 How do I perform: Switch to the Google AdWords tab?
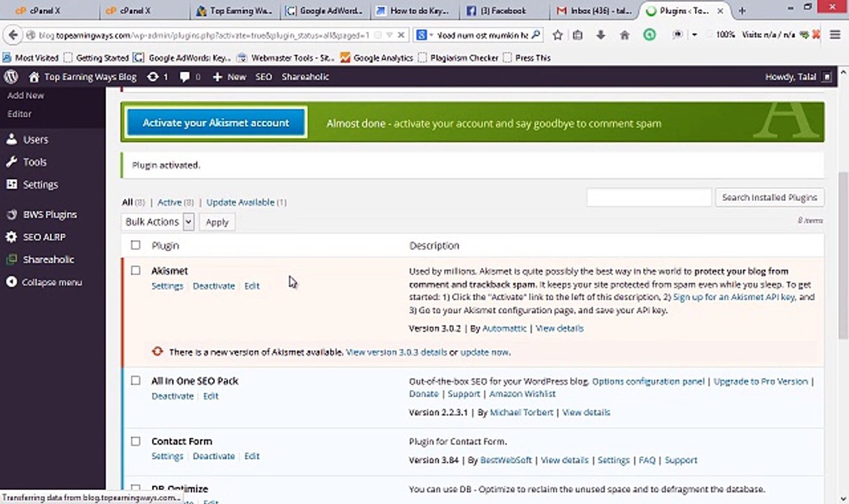[x=326, y=10]
